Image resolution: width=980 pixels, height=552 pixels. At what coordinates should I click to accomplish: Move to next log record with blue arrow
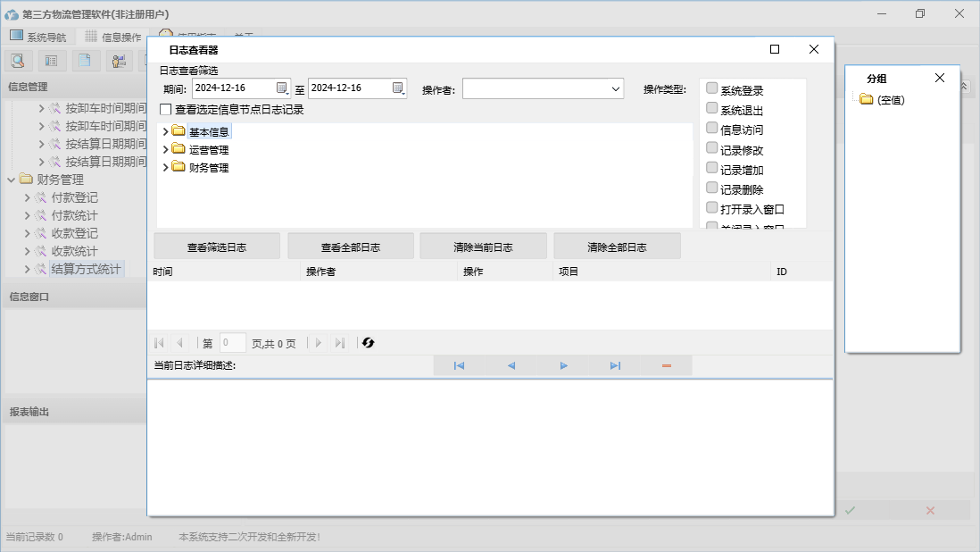click(x=563, y=365)
